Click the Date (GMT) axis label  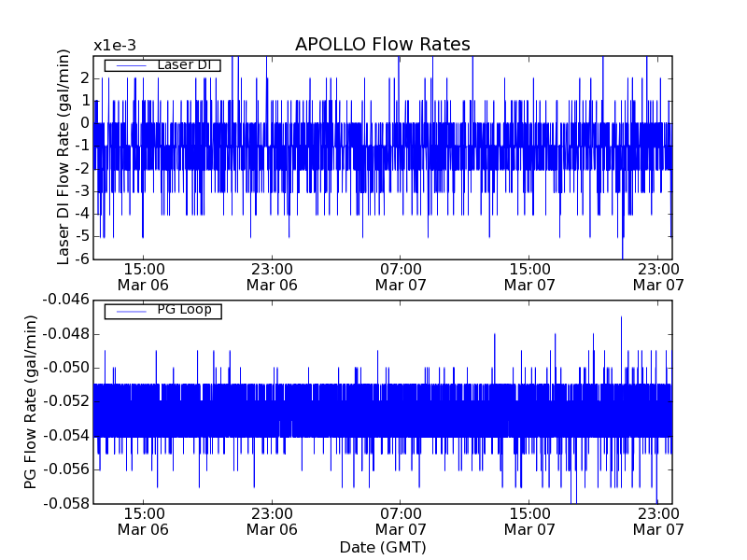coord(383,547)
